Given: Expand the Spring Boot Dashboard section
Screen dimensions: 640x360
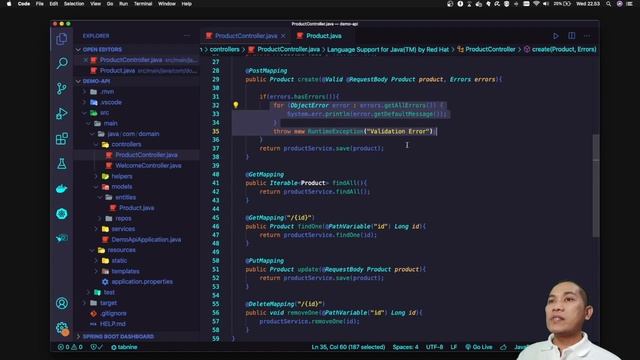Looking at the screenshot, I should tap(118, 337).
